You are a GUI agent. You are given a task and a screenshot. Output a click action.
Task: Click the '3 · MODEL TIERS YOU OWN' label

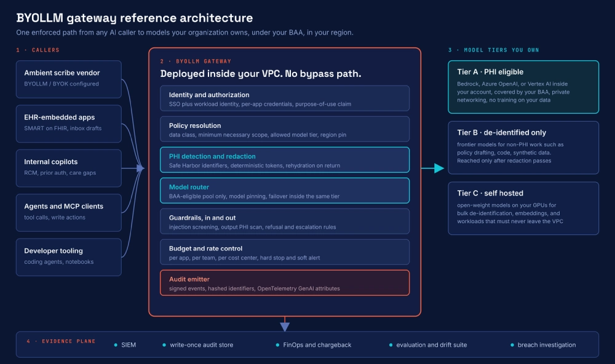click(493, 50)
